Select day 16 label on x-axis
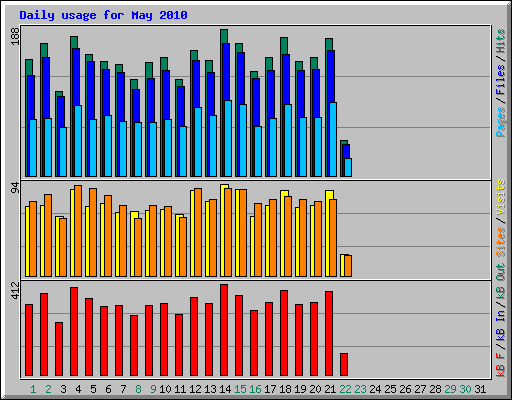 pos(255,389)
